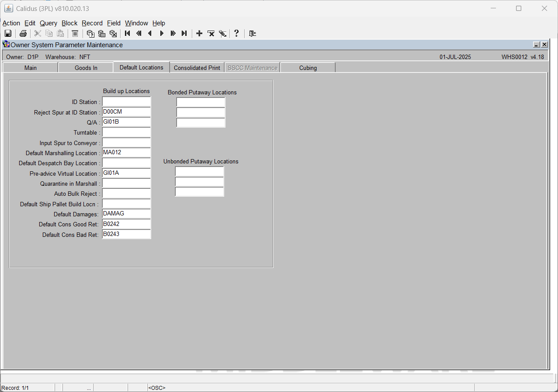Click the Default Marshalling Location field
Image resolution: width=558 pixels, height=392 pixels.
coord(126,153)
